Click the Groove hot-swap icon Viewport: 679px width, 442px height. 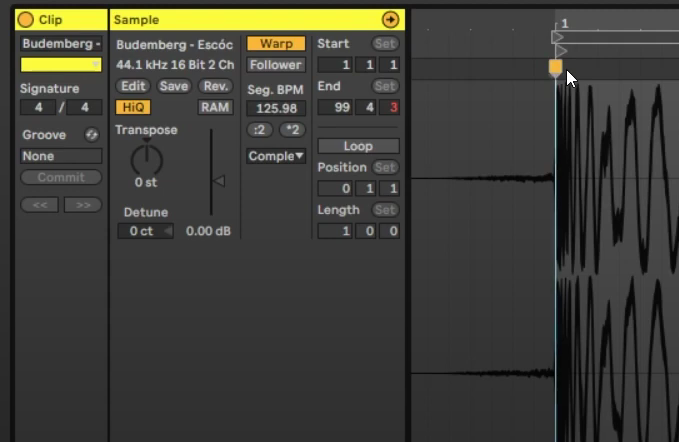pos(91,135)
